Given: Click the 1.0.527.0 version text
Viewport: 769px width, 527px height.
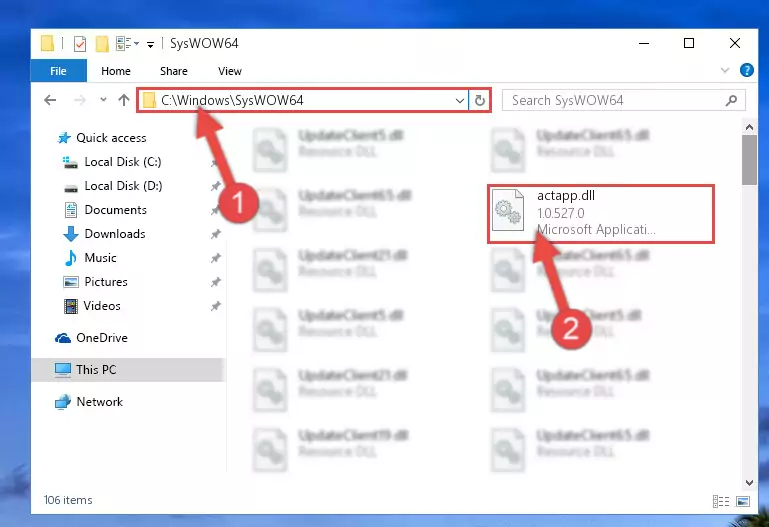Looking at the screenshot, I should tap(561, 214).
